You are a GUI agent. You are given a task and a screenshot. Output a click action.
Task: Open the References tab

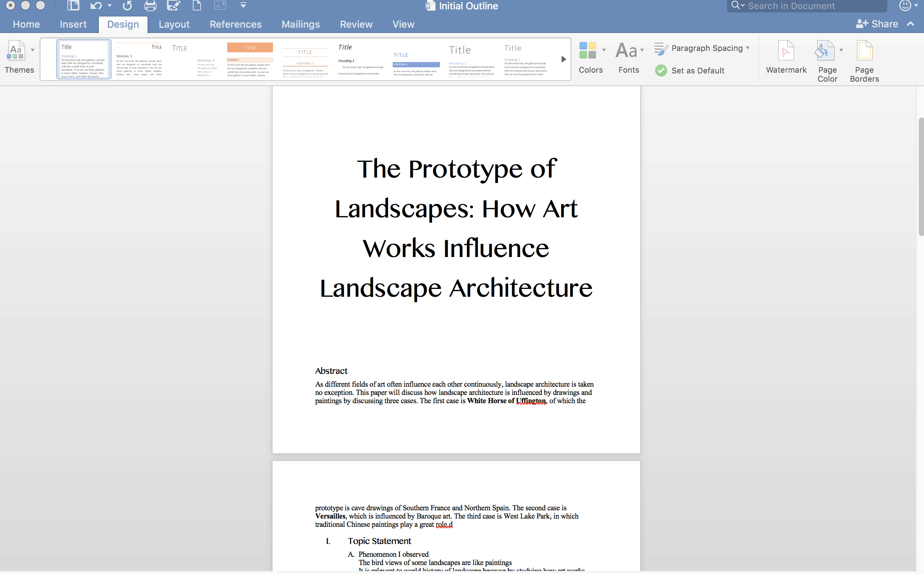(x=235, y=24)
